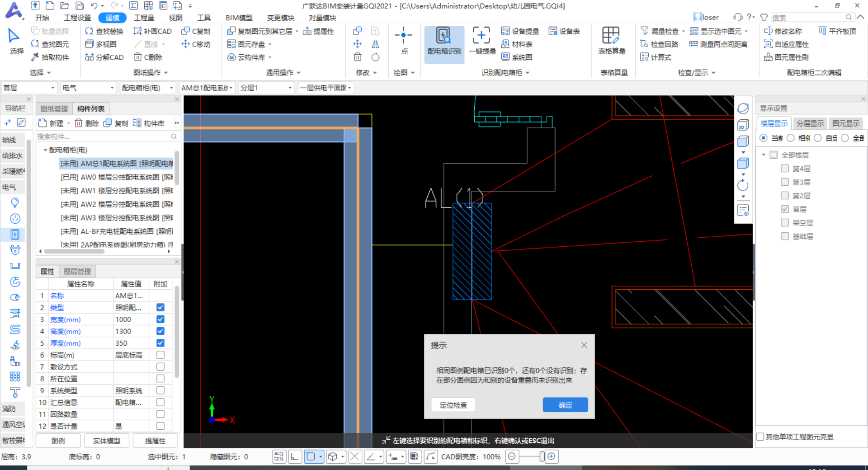
Task: Click 测量两点间距离 tool
Action: 718,44
